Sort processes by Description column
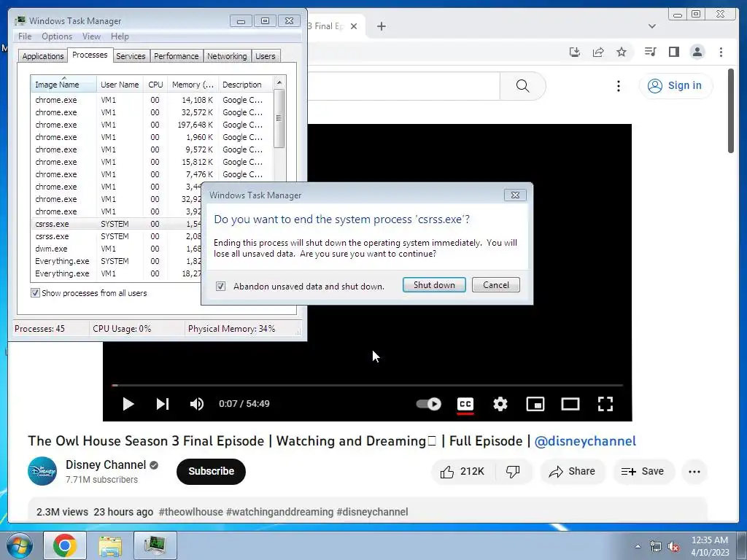 coord(245,85)
